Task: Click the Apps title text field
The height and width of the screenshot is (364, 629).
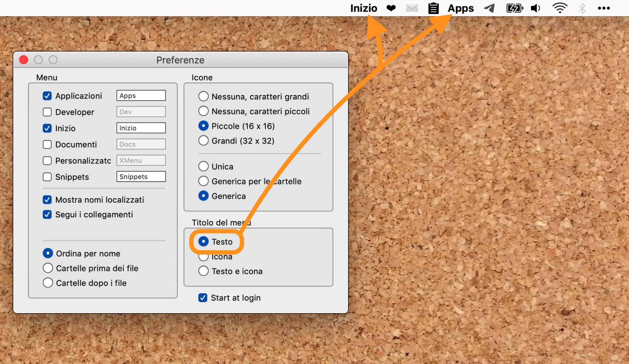Action: pyautogui.click(x=141, y=96)
